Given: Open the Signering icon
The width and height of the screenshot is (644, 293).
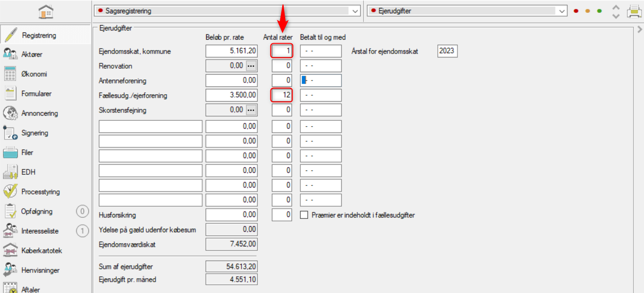Looking at the screenshot, I should 10,133.
